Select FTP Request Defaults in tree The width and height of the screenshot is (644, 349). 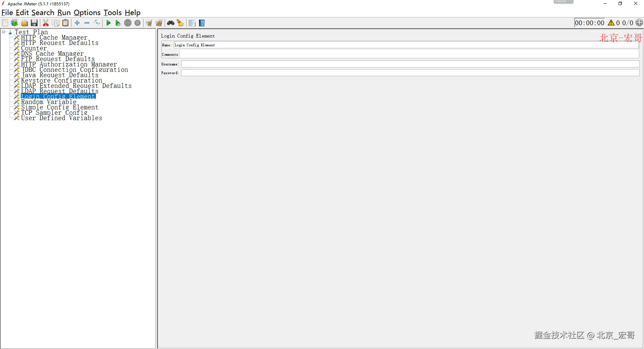[x=58, y=59]
